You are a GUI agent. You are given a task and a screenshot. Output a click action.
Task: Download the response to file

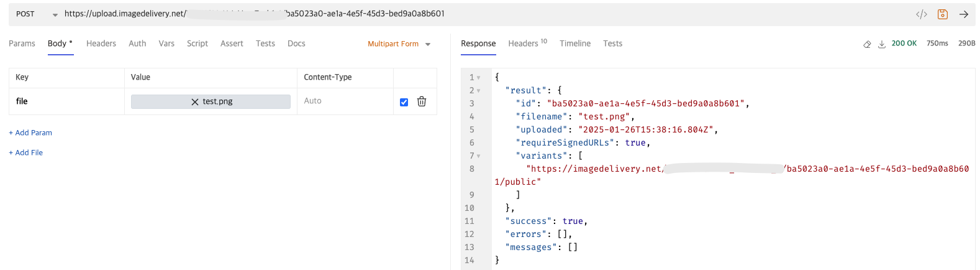pos(881,44)
